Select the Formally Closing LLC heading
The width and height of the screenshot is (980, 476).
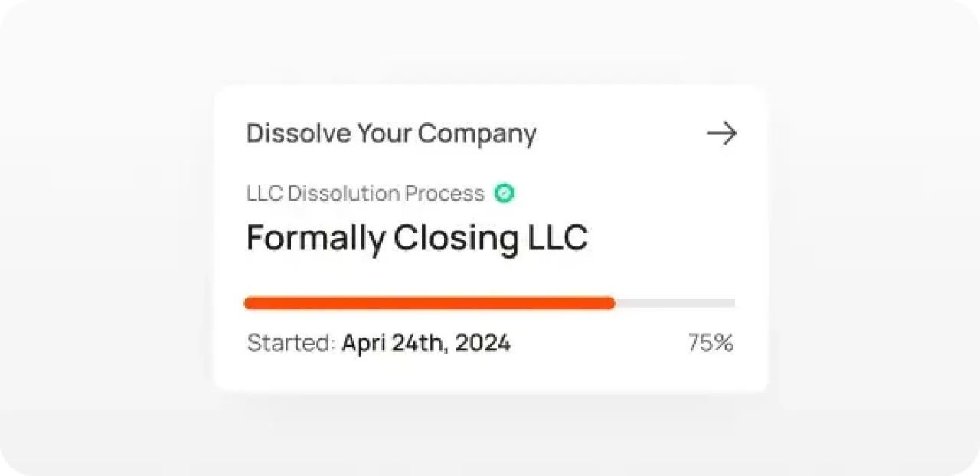[416, 238]
